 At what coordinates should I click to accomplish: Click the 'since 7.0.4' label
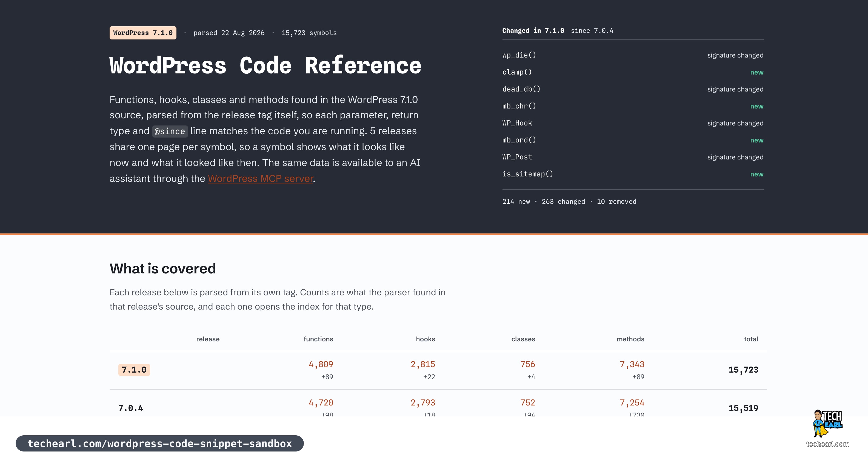592,31
